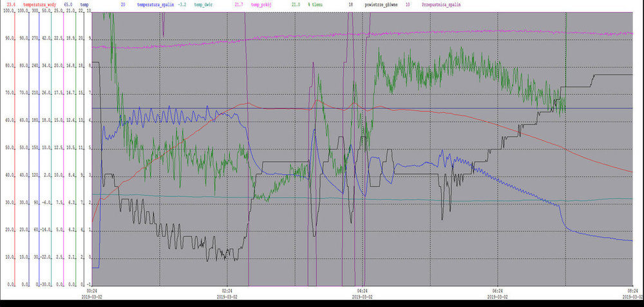
Task: Click the 21.0 value before % tlenu
Action: 296,4
